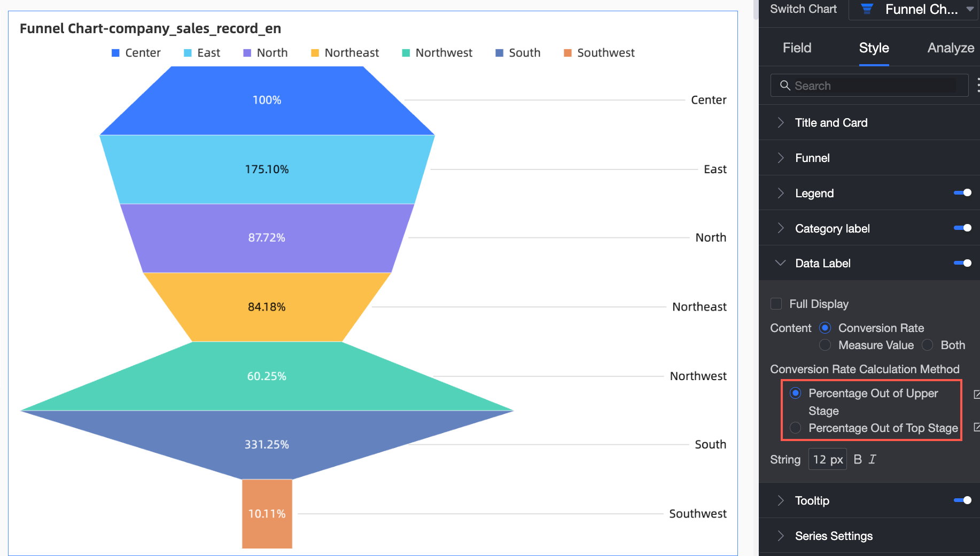The height and width of the screenshot is (556, 980).
Task: Click the East legend color square
Action: coord(188,53)
